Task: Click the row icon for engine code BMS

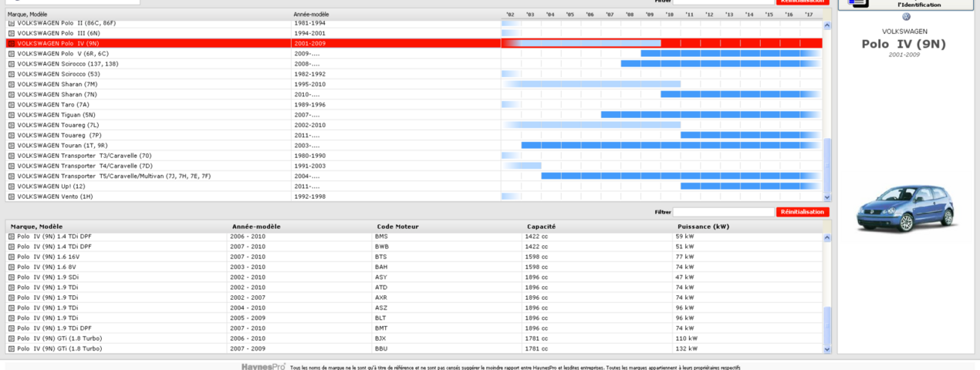Action: point(12,237)
